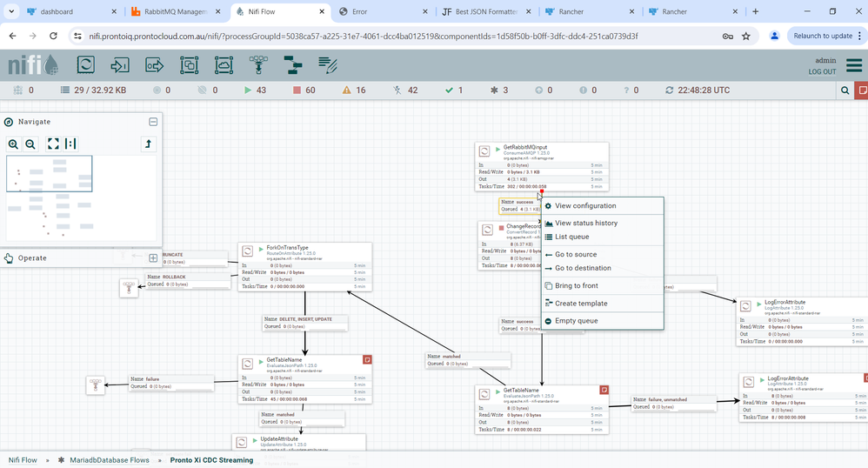The width and height of the screenshot is (868, 468).
Task: Zoom in using Navigate panel
Action: click(13, 144)
